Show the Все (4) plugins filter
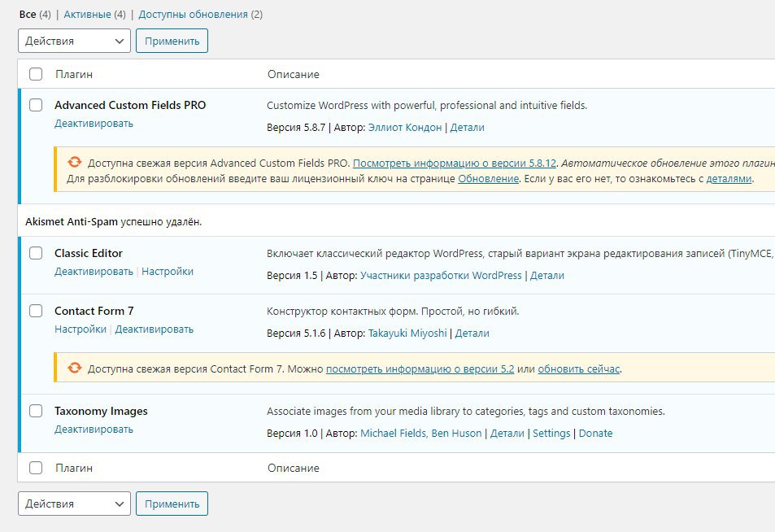This screenshot has width=775, height=532. coord(35,15)
